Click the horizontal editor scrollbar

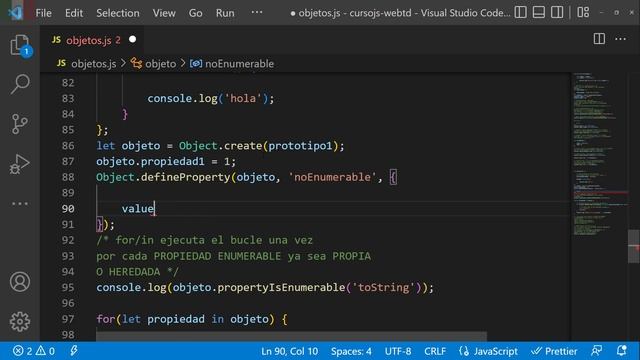click(291, 337)
